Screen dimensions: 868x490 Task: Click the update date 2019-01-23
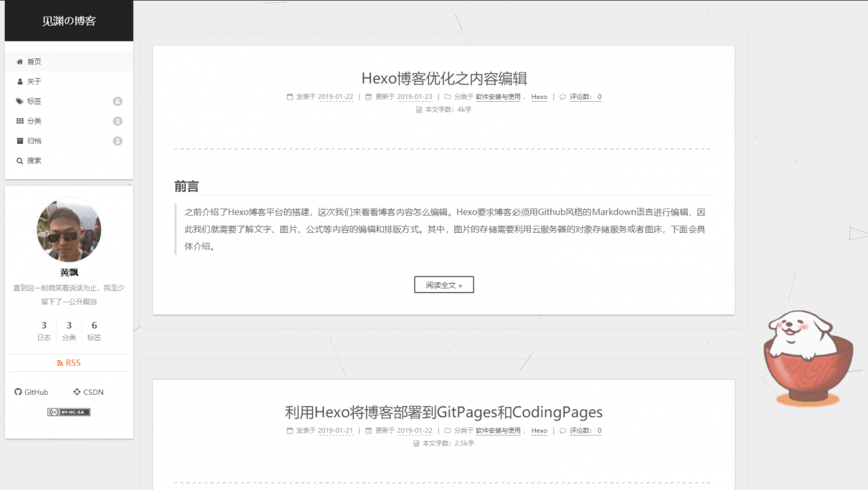pyautogui.click(x=414, y=97)
